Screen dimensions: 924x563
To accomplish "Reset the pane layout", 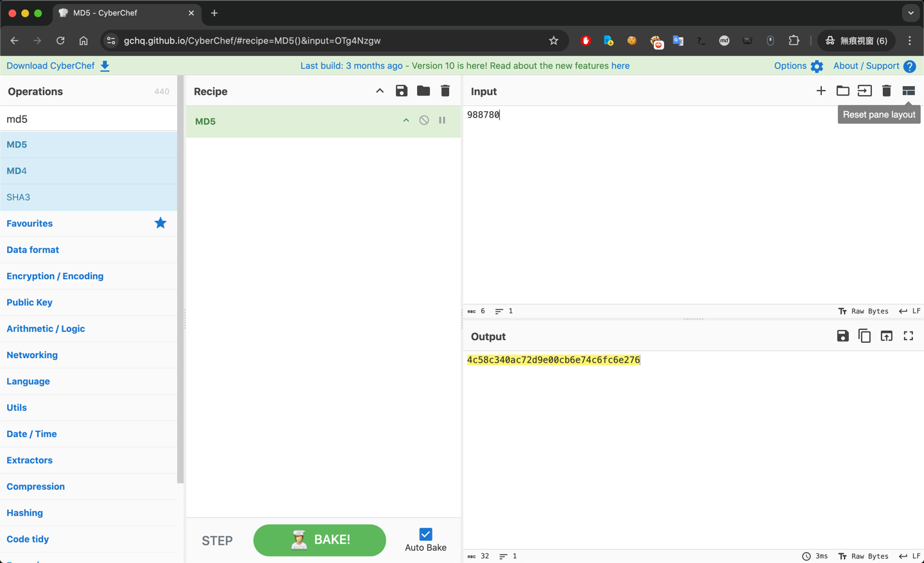I will point(909,91).
